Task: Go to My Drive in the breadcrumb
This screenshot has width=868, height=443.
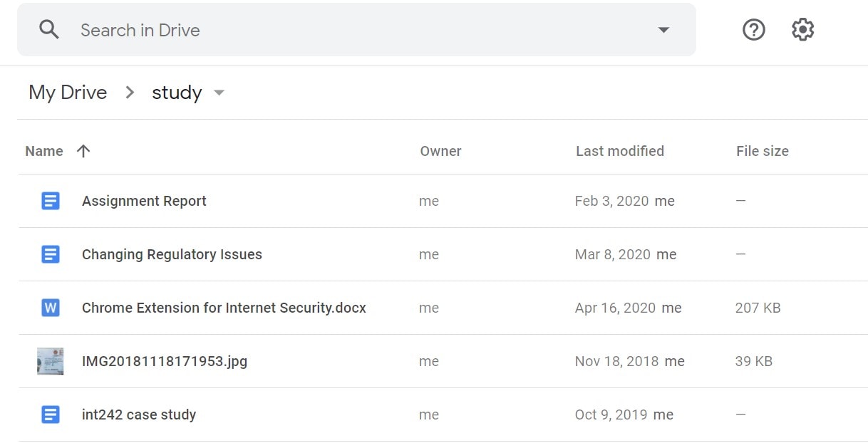Action: point(68,93)
